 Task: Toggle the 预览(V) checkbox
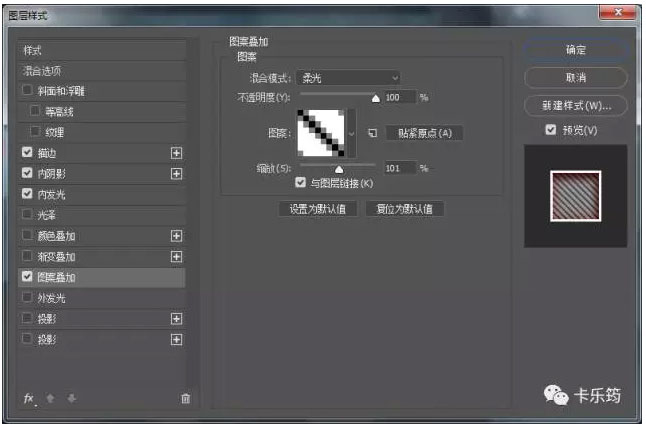point(551,130)
